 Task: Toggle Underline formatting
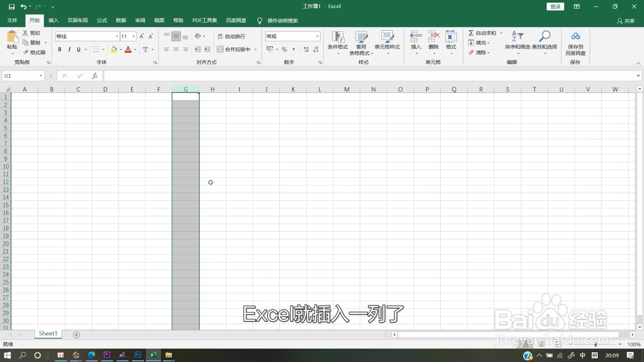pyautogui.click(x=78, y=49)
